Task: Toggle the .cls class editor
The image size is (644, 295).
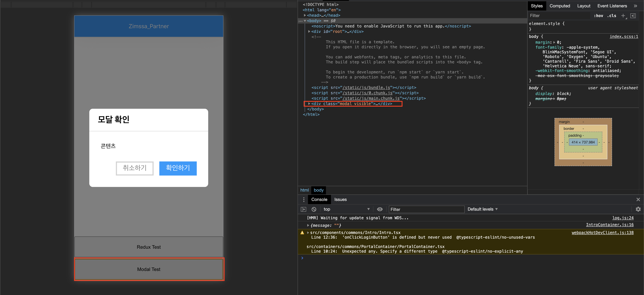Action: 612,16
